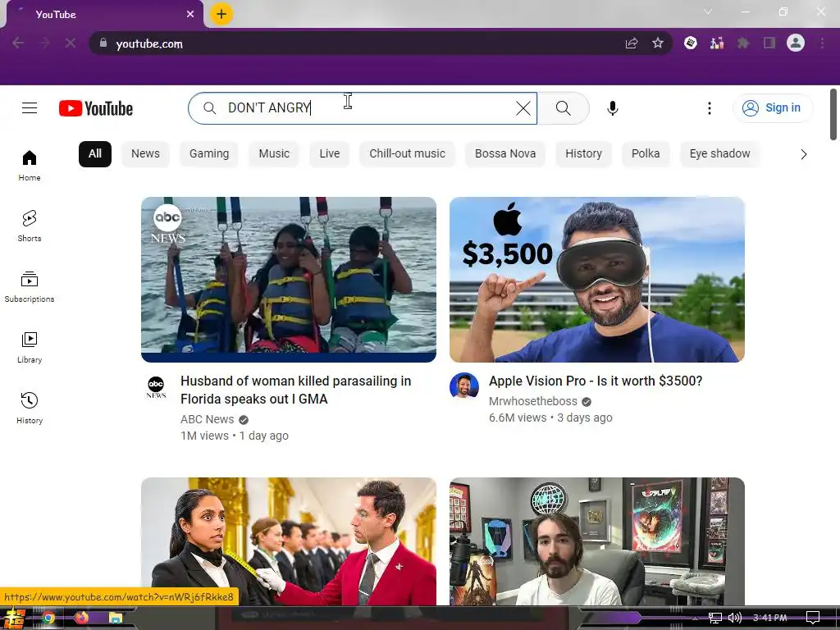Close the YouTube browser tab
840x630 pixels.
tap(190, 15)
